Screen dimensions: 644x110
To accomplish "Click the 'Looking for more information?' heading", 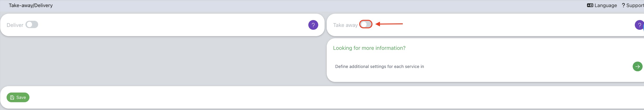I will pos(369,48).
